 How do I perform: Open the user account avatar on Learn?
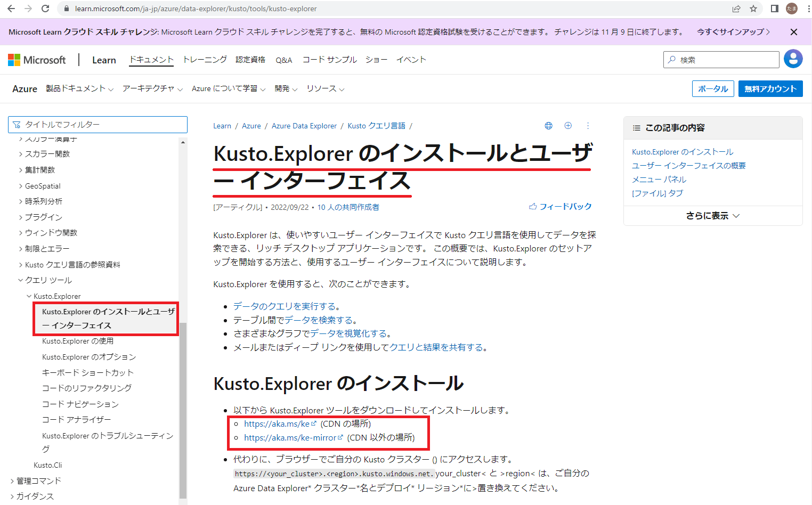click(793, 59)
